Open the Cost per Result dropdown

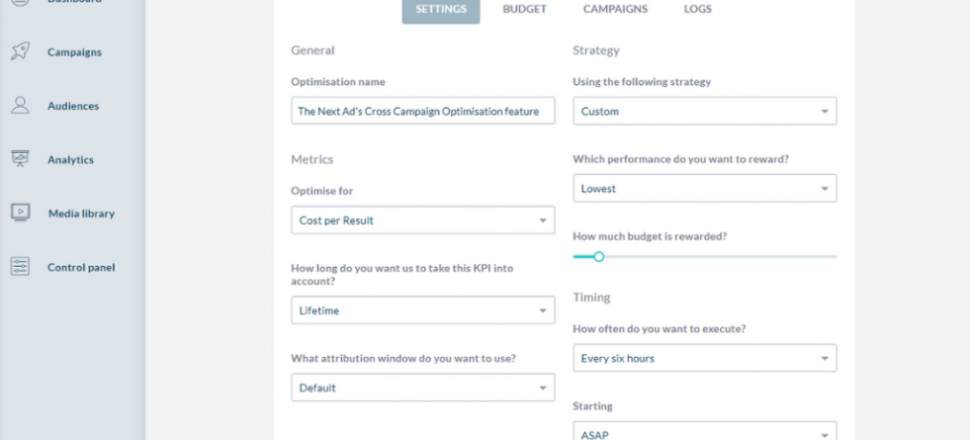pyautogui.click(x=423, y=220)
